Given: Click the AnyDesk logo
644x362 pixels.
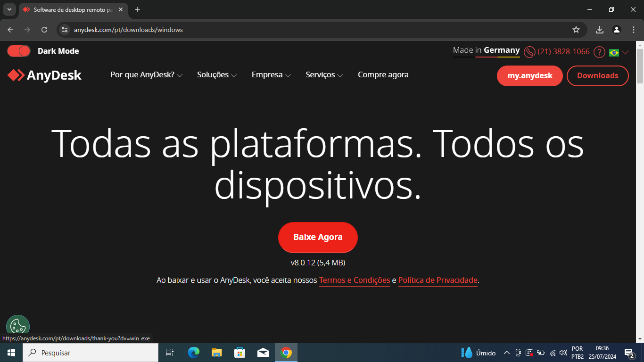Looking at the screenshot, I should click(45, 75).
